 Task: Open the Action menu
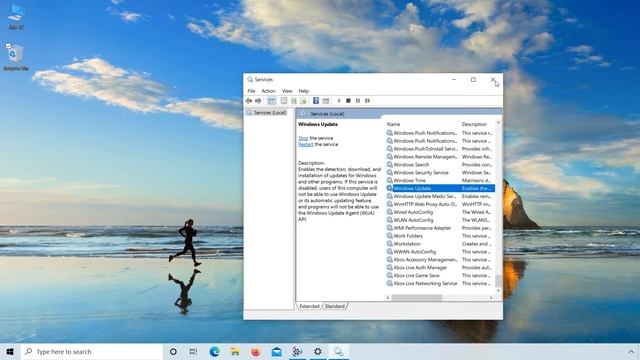[268, 91]
